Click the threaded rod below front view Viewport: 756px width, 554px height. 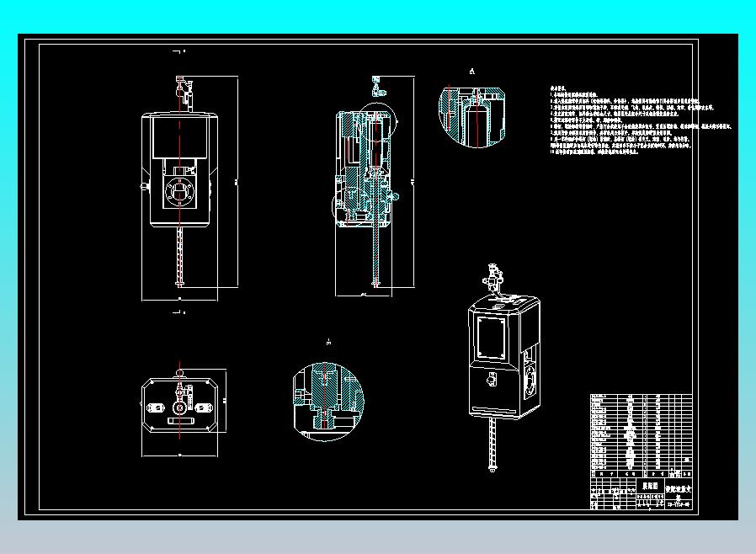(180, 257)
